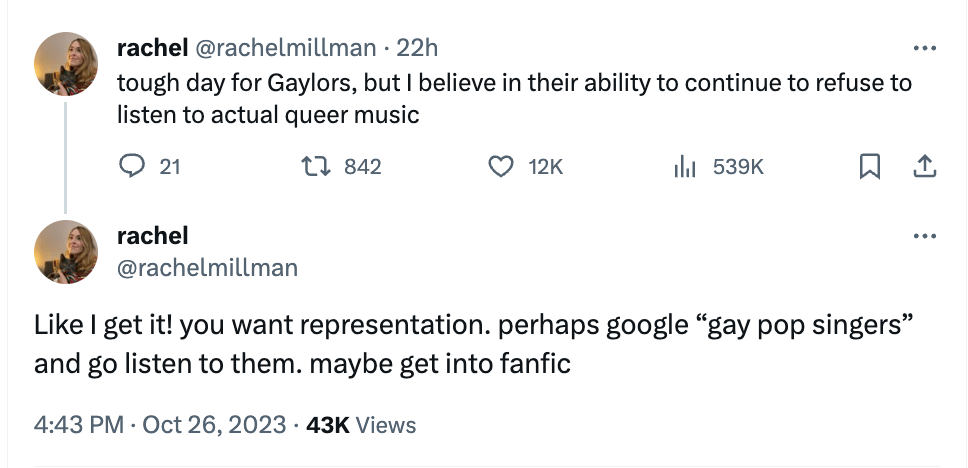
Task: Open the rachel display name on second tweet
Action: (x=152, y=236)
